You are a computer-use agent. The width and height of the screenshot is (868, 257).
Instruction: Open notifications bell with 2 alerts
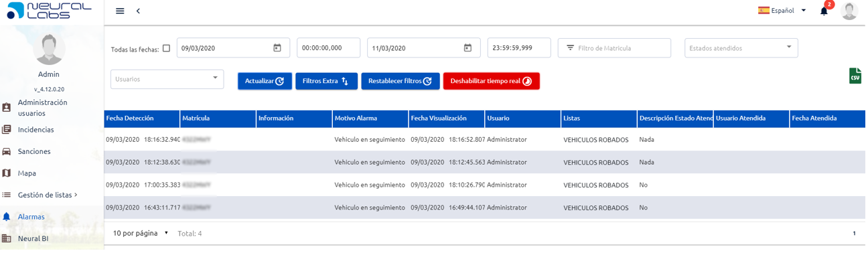824,11
